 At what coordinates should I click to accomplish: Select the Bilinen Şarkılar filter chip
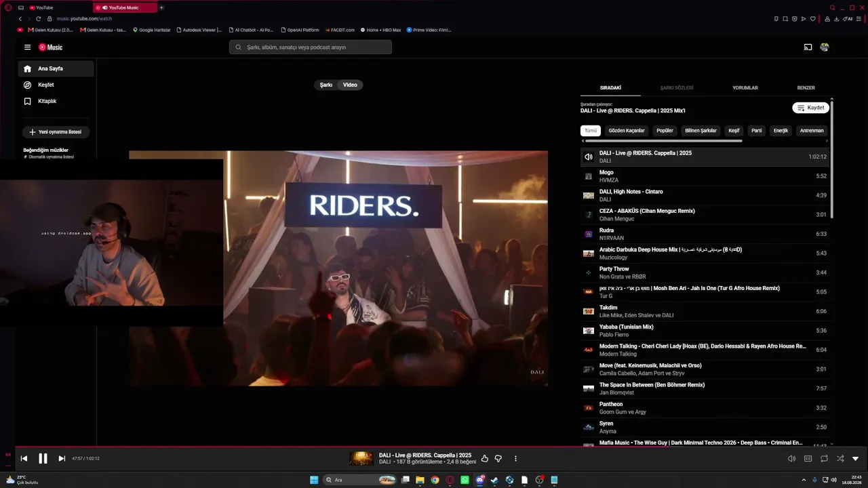pyautogui.click(x=701, y=131)
